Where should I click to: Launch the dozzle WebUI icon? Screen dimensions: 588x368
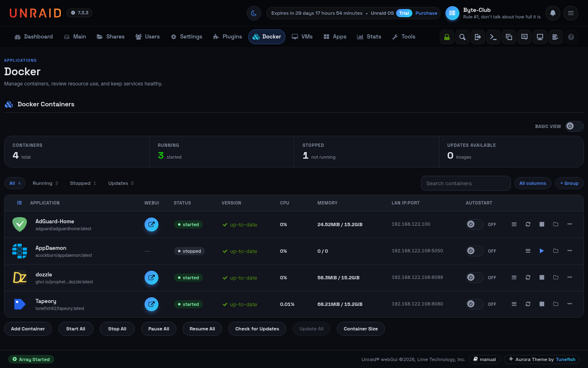(x=151, y=278)
